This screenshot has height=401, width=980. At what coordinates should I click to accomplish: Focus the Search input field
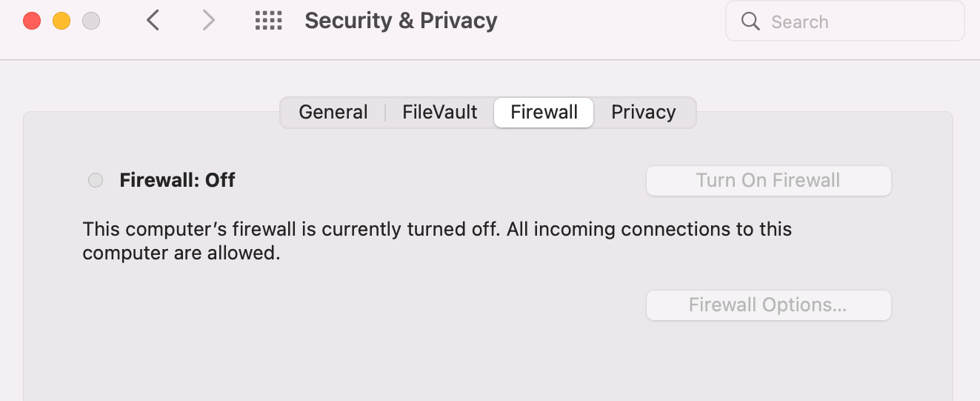point(845,21)
